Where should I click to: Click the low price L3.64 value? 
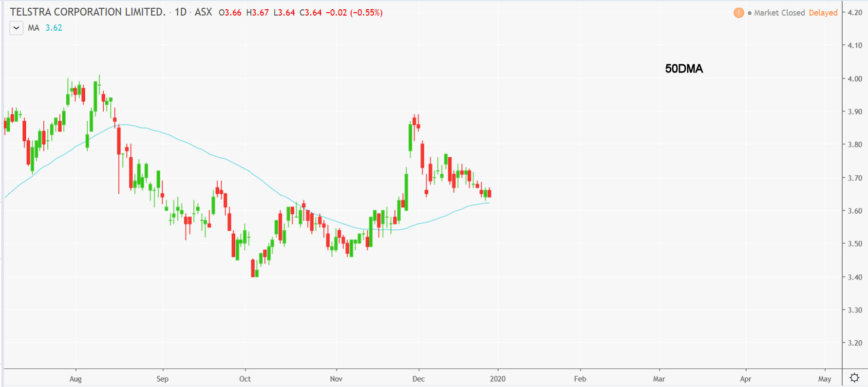click(x=284, y=13)
